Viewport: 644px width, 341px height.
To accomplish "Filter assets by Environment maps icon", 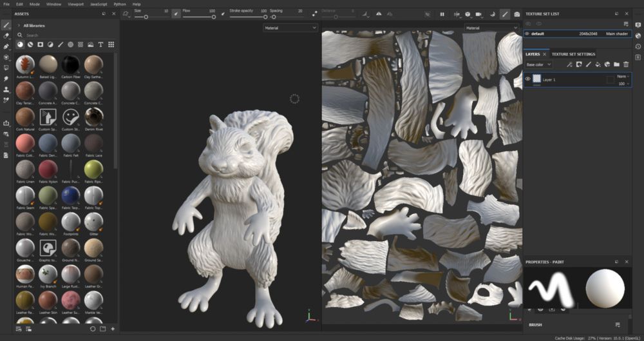I will 91,44.
